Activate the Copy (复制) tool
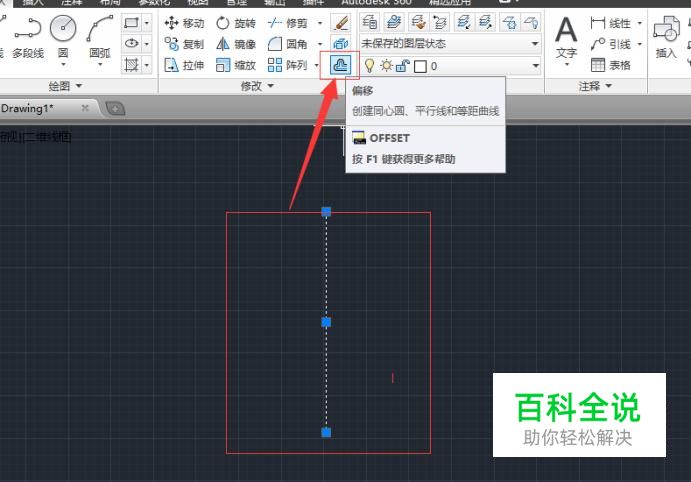 click(184, 44)
